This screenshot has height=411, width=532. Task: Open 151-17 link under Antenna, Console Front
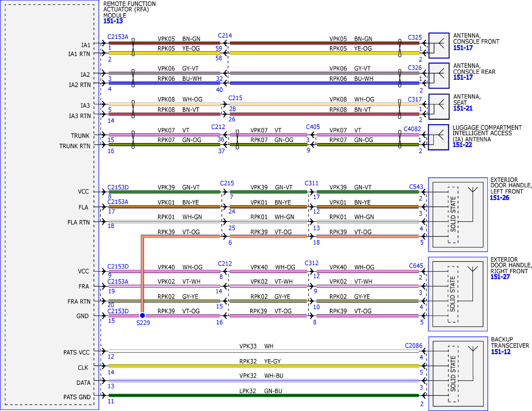point(463,48)
